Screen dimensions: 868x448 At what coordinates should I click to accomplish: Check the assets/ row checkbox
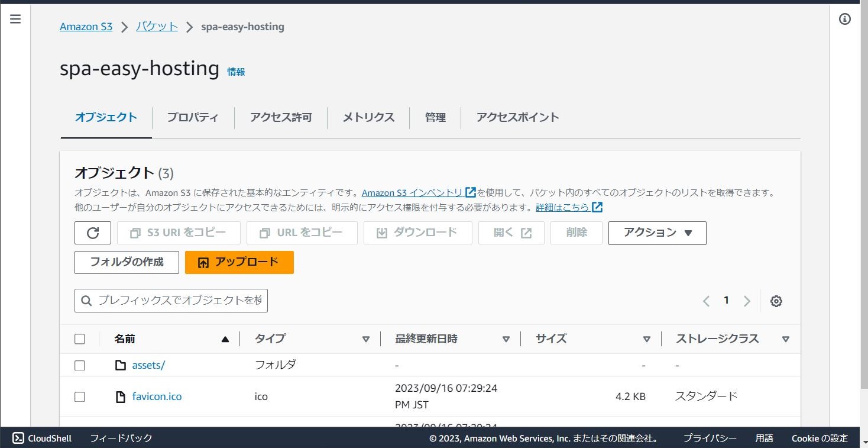[80, 366]
